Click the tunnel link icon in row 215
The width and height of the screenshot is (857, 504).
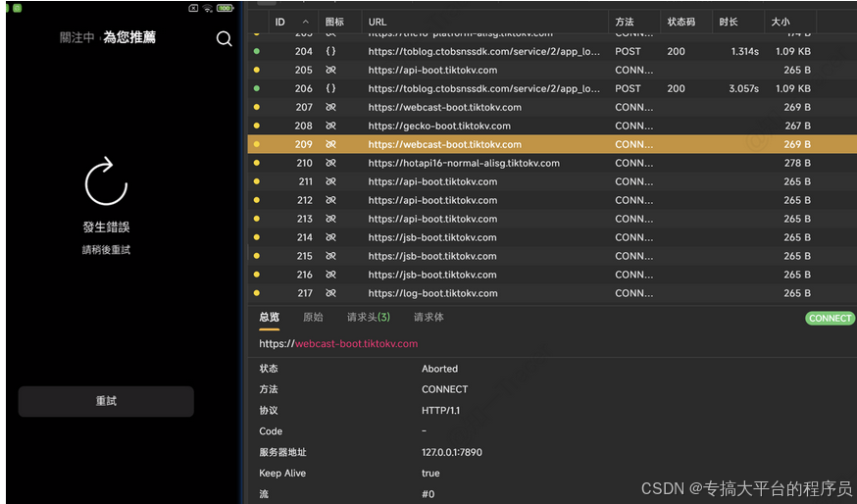pos(330,256)
